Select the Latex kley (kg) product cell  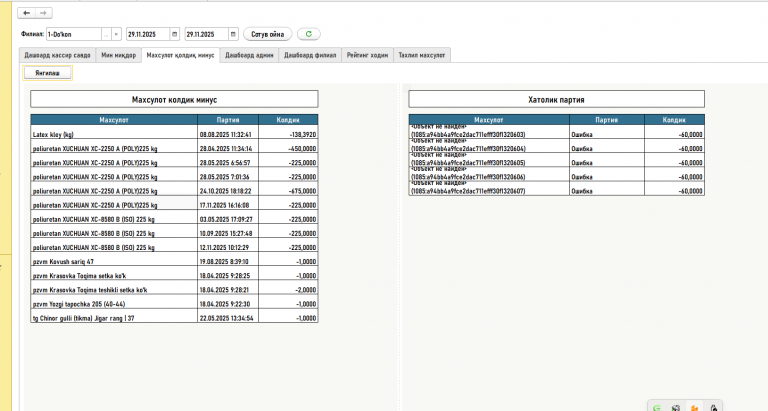(x=114, y=132)
